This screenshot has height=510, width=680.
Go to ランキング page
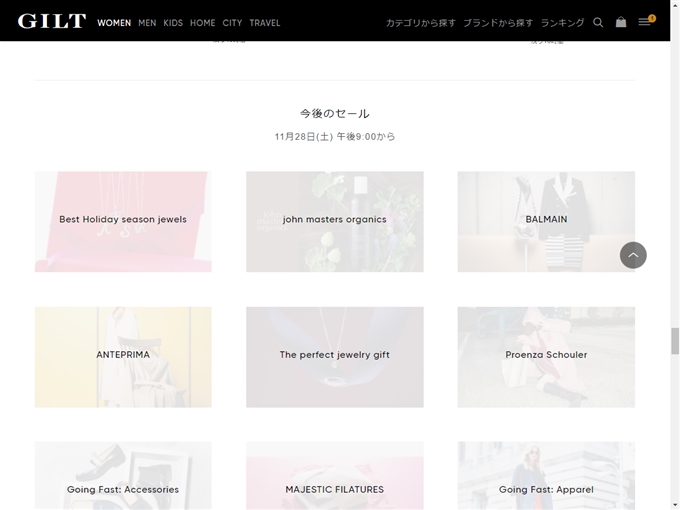[x=562, y=23]
